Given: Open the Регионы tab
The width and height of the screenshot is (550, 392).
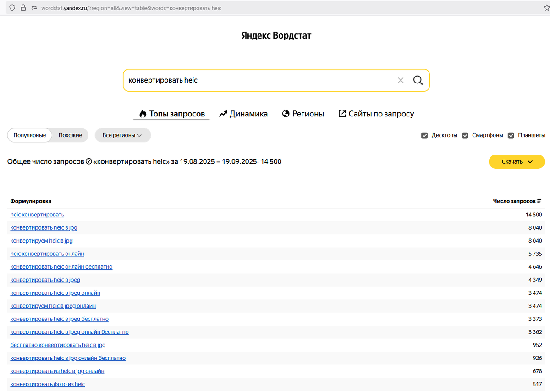Looking at the screenshot, I should (x=303, y=114).
